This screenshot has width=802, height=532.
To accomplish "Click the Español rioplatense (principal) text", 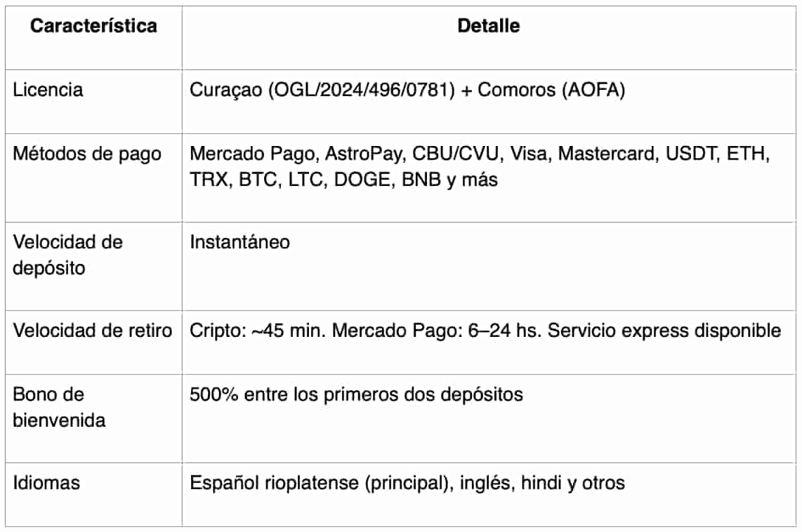I will click(319, 483).
